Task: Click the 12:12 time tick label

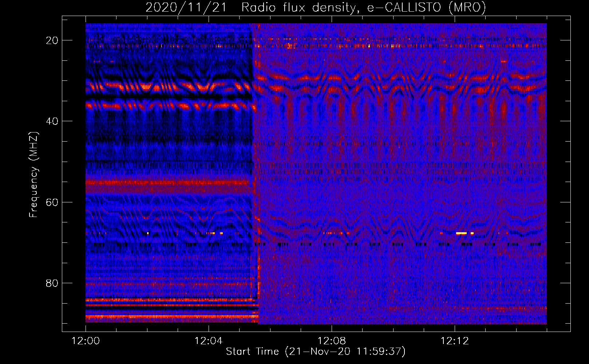Action: (x=455, y=341)
